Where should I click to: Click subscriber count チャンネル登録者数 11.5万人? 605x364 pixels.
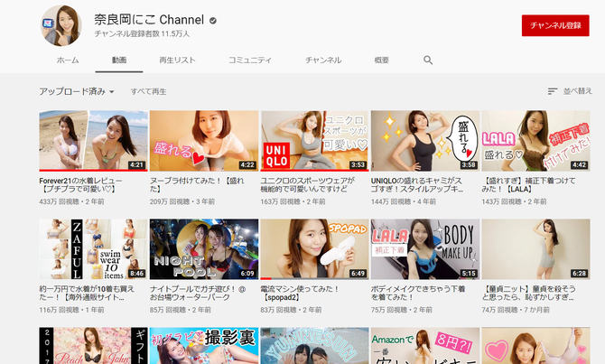coord(142,34)
